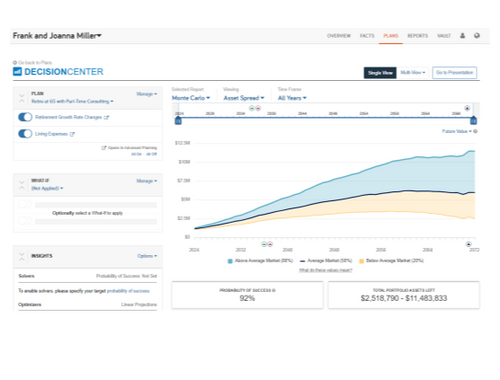The height and width of the screenshot is (380, 500).
Task: Select the Single View button
Action: point(380,73)
